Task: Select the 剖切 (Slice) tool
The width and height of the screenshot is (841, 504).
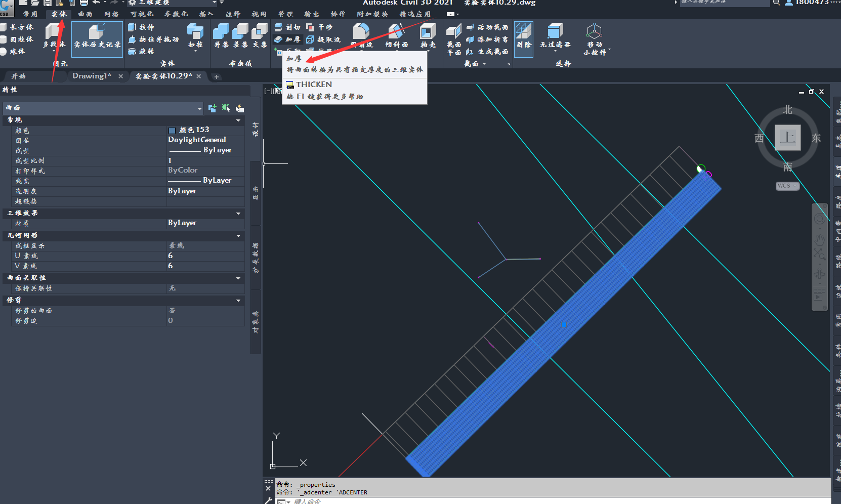Action: point(287,27)
